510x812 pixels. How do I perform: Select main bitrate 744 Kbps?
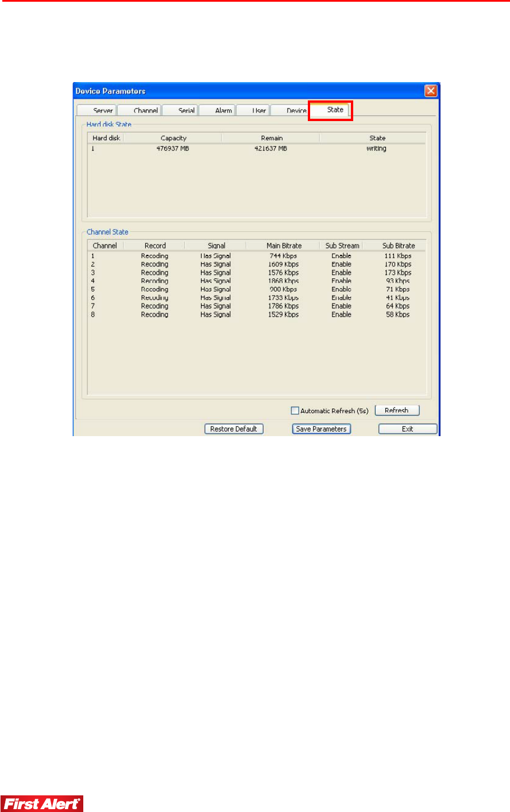coord(283,256)
